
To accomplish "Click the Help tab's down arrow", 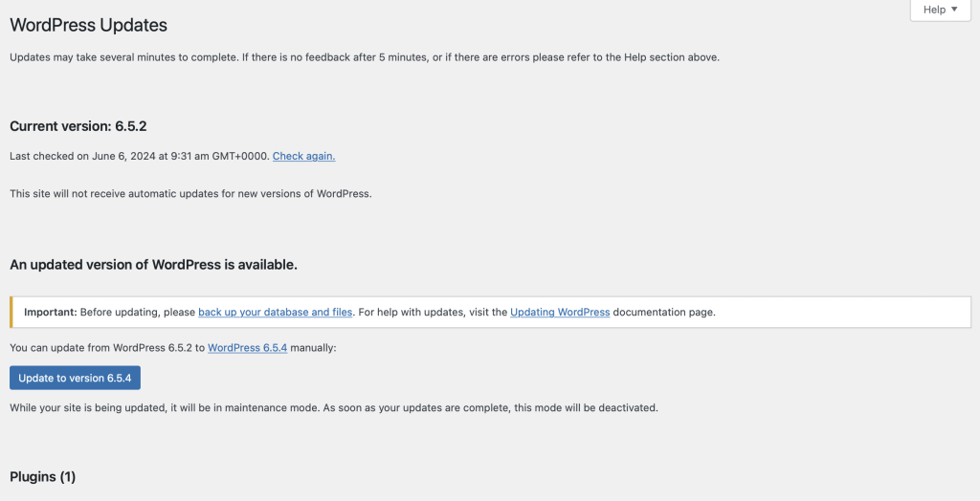I will (954, 10).
